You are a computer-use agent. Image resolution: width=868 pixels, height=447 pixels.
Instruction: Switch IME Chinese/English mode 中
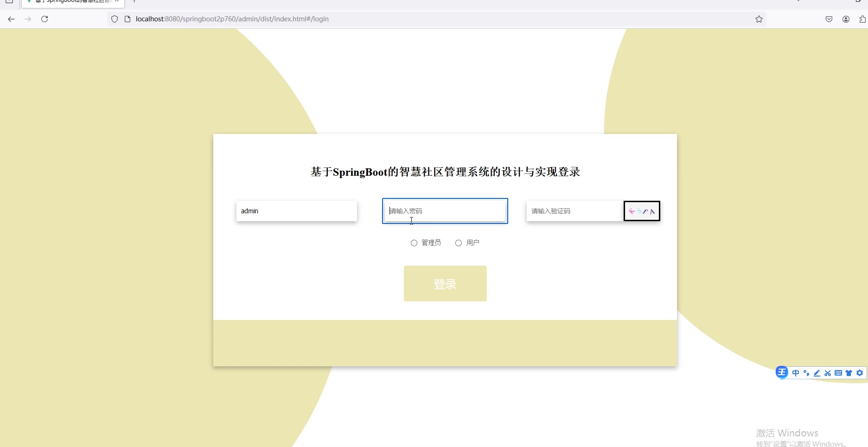(x=796, y=373)
